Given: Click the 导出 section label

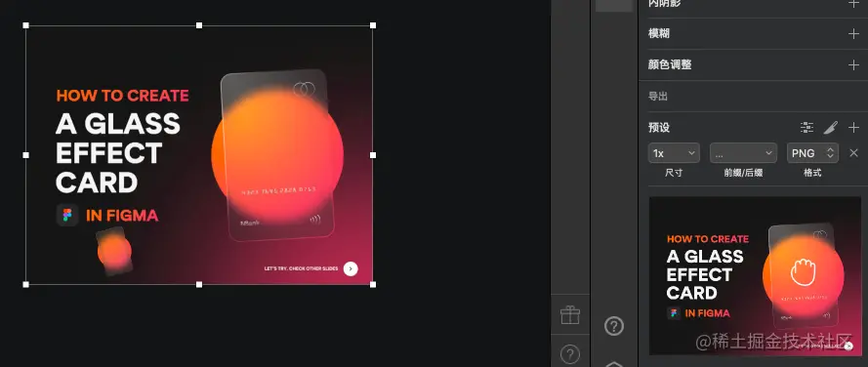Looking at the screenshot, I should pos(658,97).
